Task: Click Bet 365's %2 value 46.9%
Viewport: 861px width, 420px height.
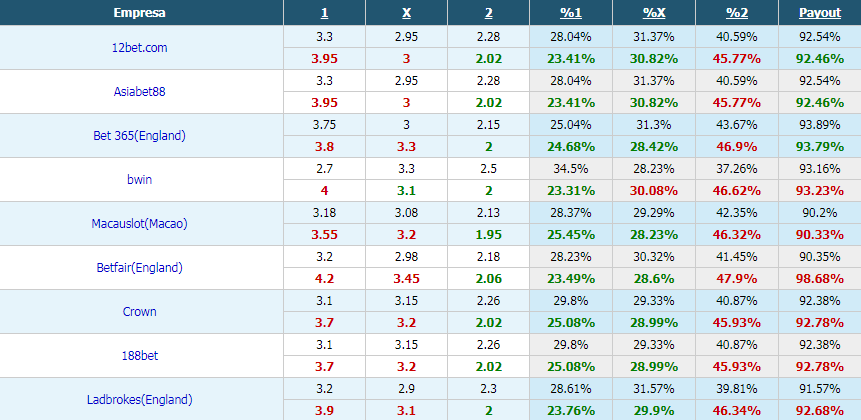Action: (x=736, y=147)
